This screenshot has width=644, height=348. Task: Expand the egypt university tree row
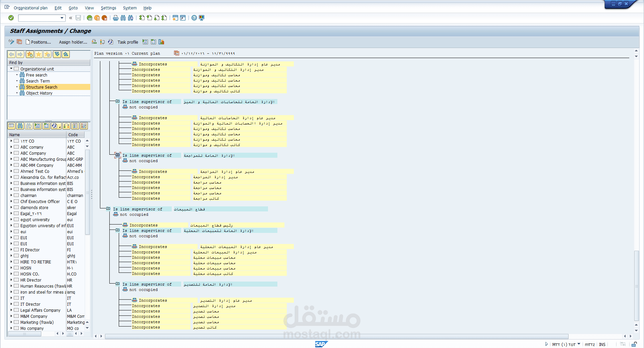pyautogui.click(x=11, y=219)
